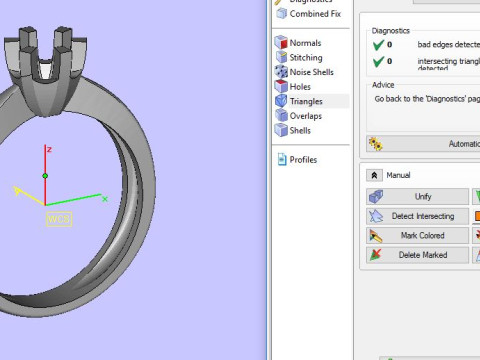Click the Shells cube icon
The width and height of the screenshot is (480, 360).
tap(281, 130)
